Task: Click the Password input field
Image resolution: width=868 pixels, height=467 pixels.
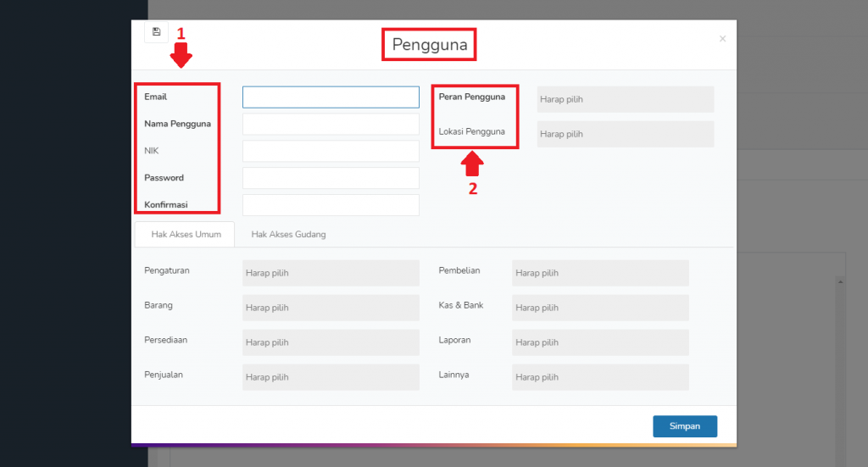Action: point(331,178)
